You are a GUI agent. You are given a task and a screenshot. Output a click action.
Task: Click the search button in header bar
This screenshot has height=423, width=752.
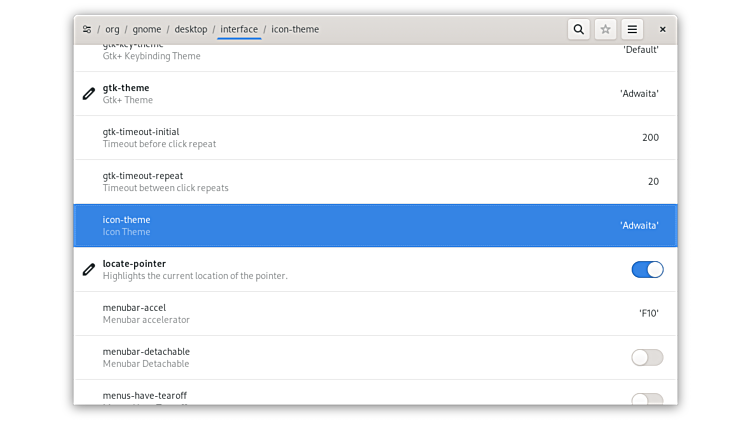(579, 30)
